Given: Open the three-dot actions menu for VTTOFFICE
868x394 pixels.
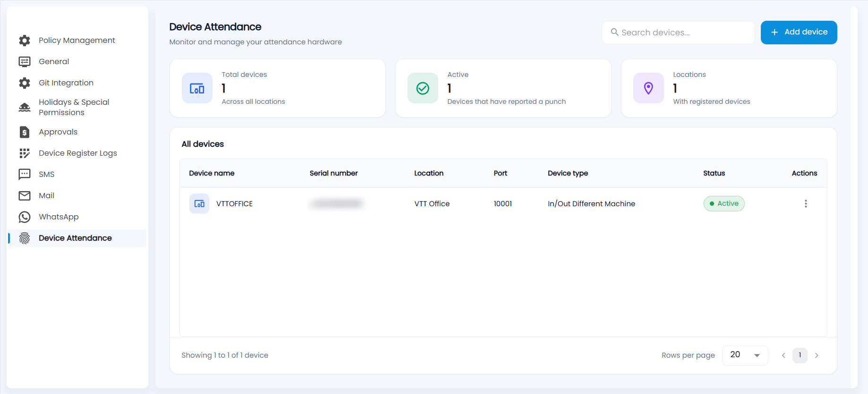Looking at the screenshot, I should click(x=806, y=204).
